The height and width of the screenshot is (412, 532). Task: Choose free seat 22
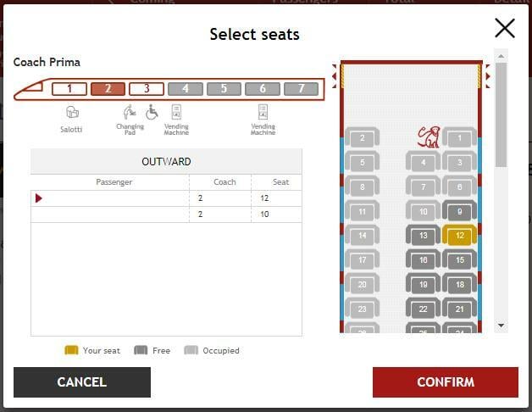tap(423, 309)
